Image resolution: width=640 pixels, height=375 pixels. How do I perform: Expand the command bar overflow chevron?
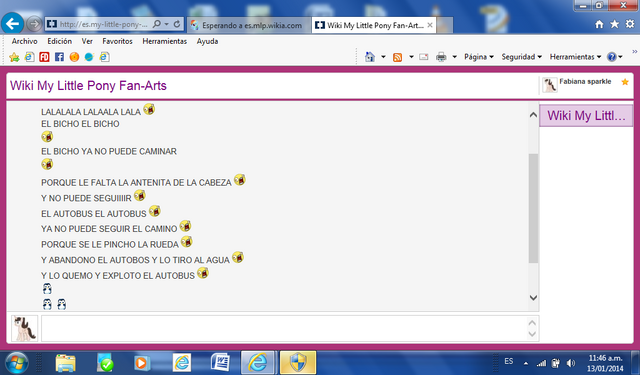(635, 51)
